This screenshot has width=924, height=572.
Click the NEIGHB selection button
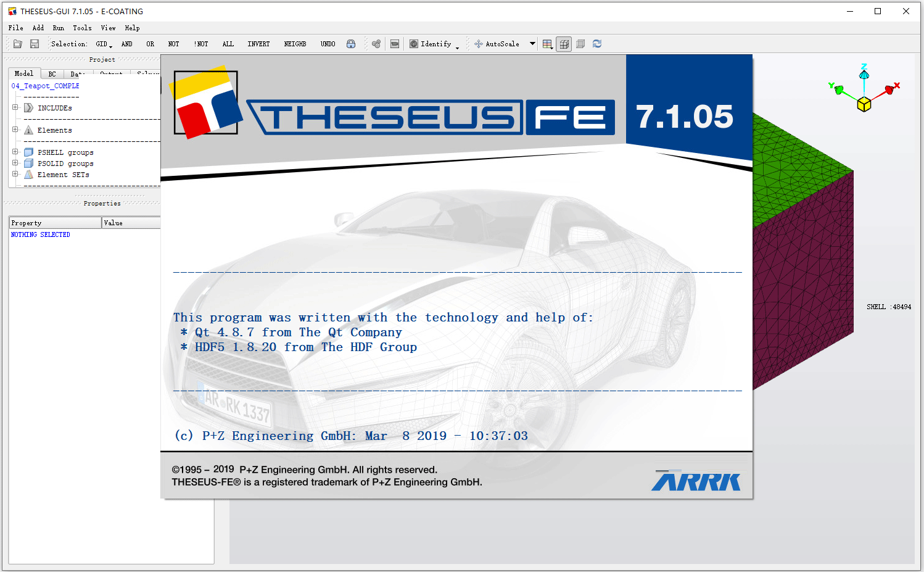click(x=295, y=44)
